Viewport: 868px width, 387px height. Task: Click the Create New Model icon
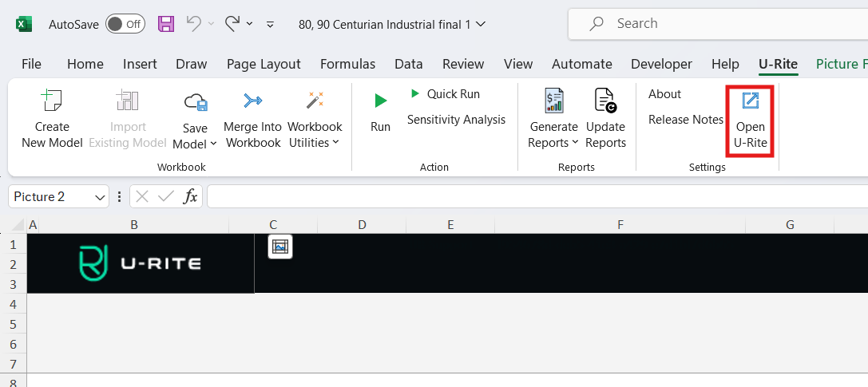[52, 101]
